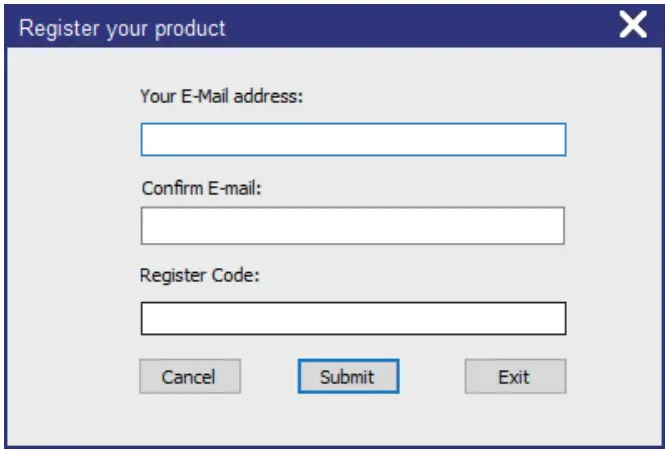
Task: Click the "Register your product" title text
Action: click(x=123, y=27)
